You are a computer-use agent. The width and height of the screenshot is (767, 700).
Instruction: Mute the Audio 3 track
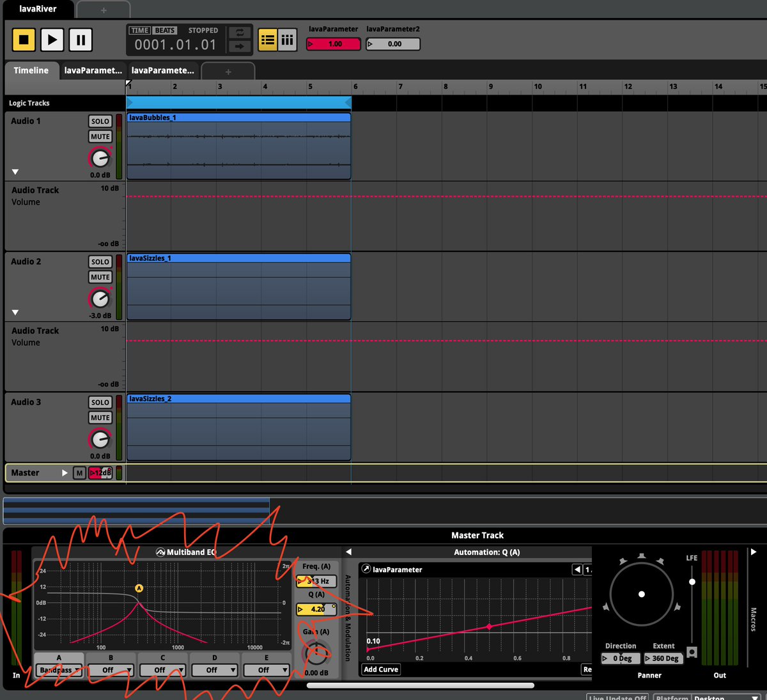pyautogui.click(x=100, y=418)
